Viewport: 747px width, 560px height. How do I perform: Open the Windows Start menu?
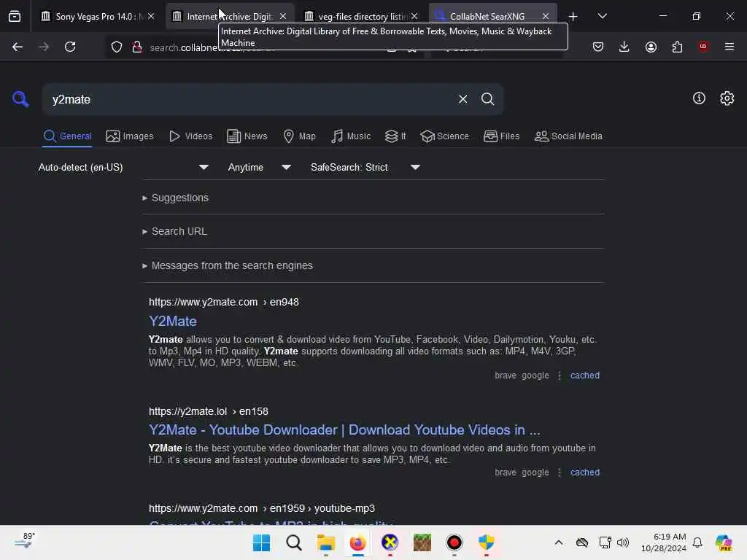click(261, 542)
